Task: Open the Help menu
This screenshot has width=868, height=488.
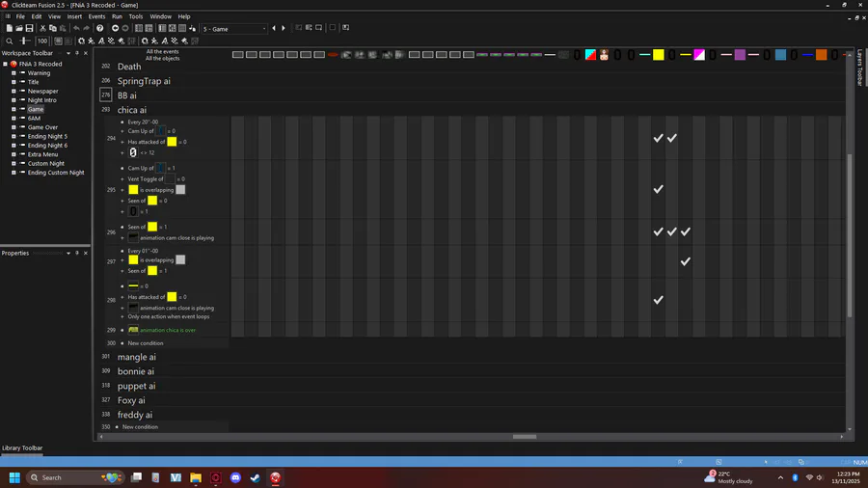Action: point(184,16)
